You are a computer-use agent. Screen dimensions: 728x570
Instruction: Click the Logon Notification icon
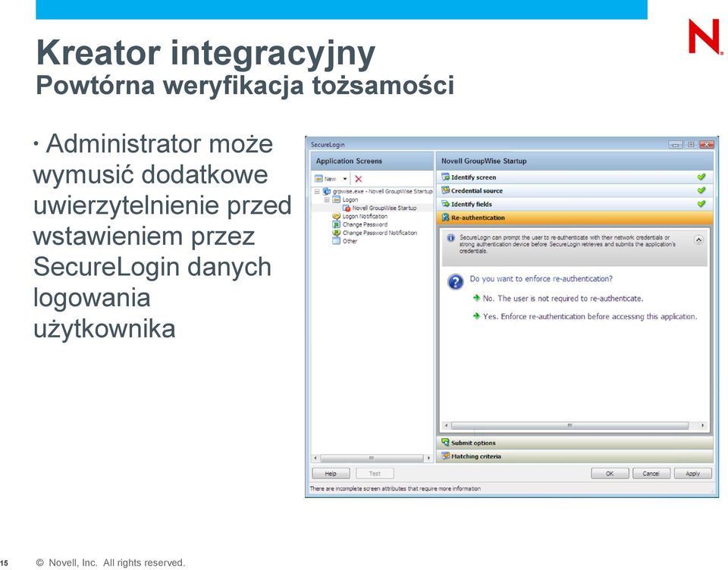(x=337, y=216)
